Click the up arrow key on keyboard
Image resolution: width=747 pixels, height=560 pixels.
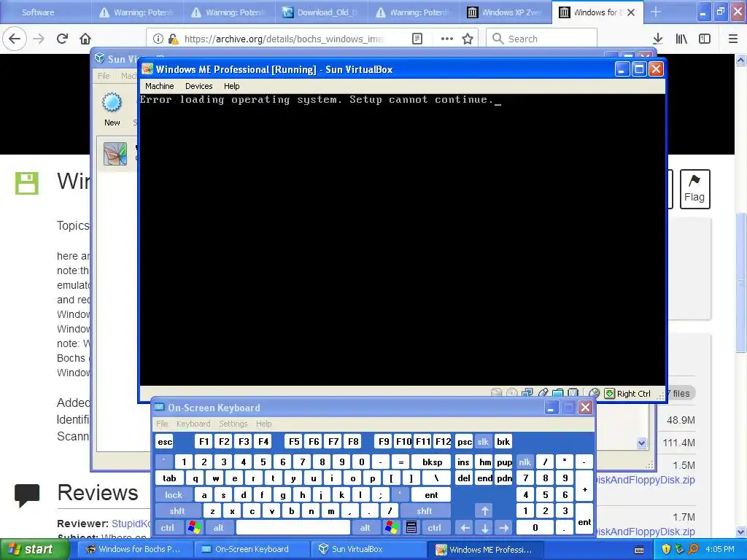pyautogui.click(x=484, y=511)
